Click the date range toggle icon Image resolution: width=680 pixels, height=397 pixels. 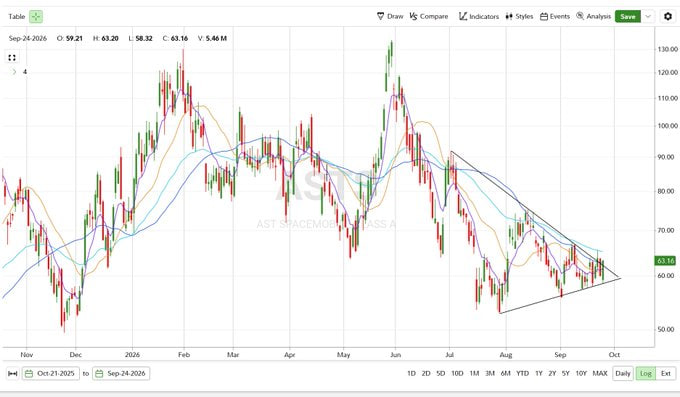(x=13, y=374)
